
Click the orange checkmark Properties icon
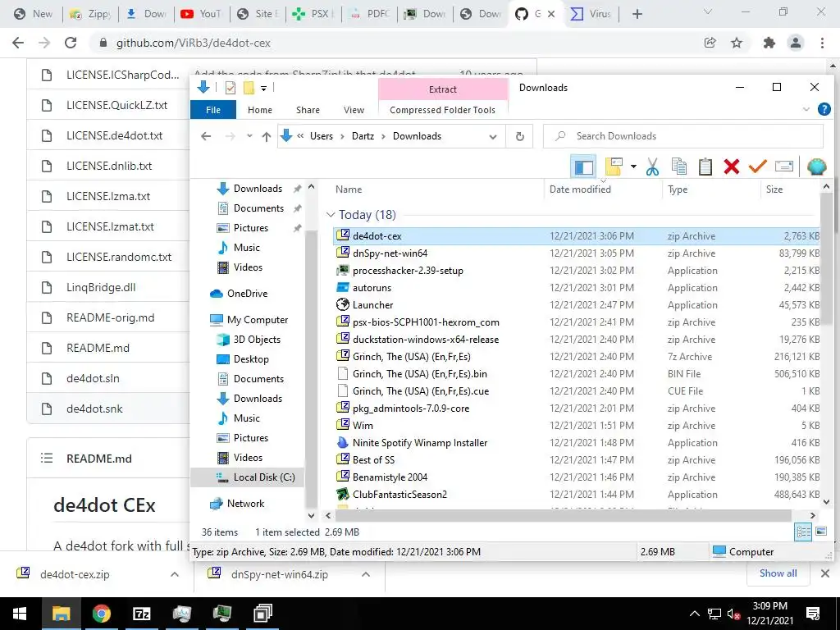757,167
